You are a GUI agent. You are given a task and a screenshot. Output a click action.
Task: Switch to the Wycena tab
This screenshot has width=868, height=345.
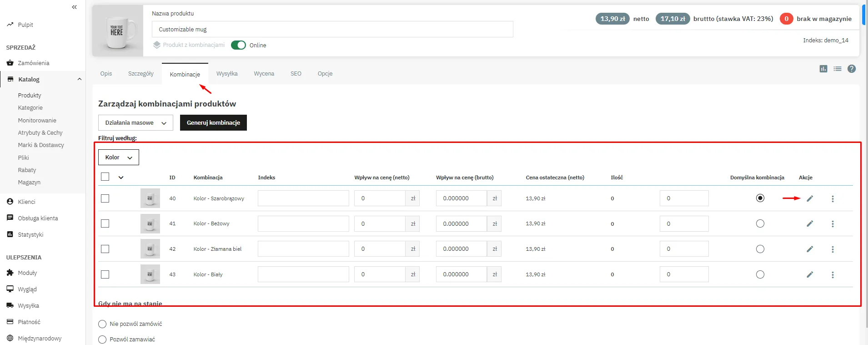(x=264, y=74)
